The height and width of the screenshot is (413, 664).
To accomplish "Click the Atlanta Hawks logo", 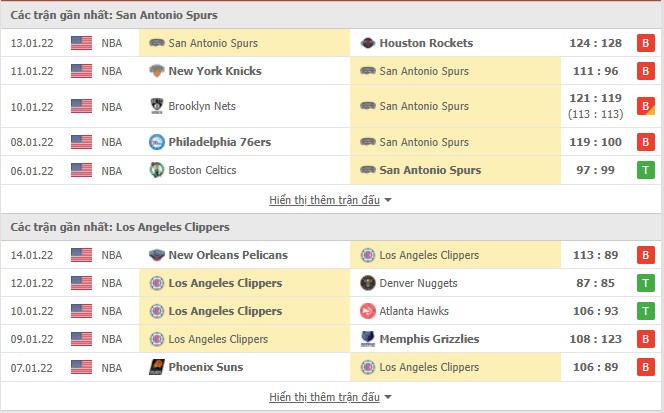I will point(368,311).
